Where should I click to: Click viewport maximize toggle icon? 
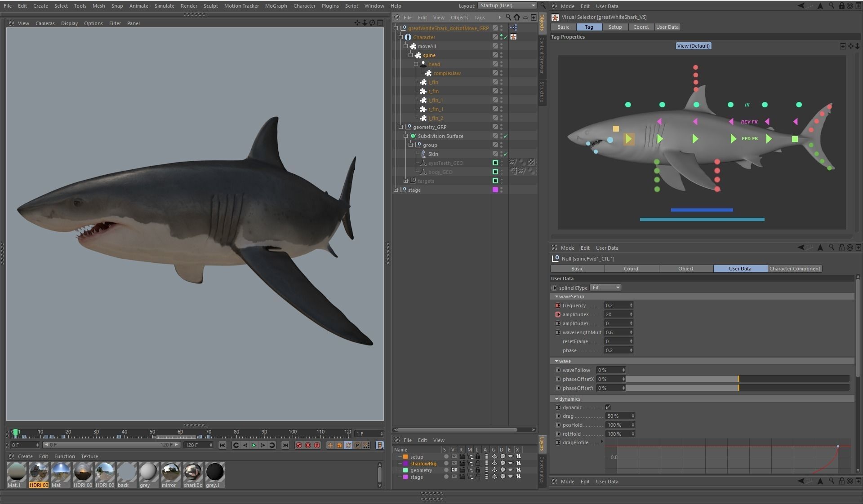coord(380,23)
